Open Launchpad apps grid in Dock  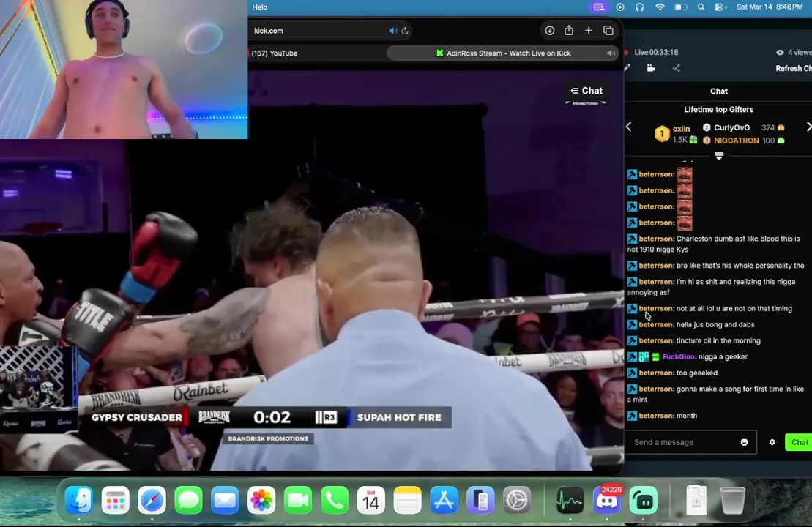[x=115, y=500]
